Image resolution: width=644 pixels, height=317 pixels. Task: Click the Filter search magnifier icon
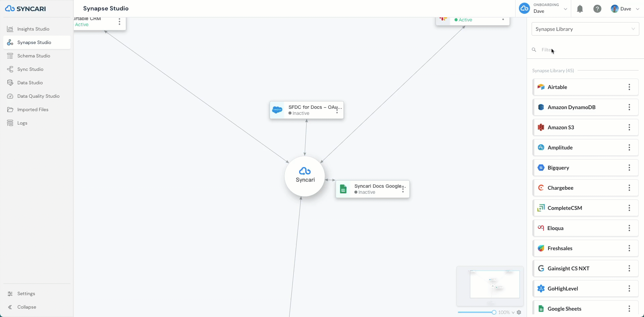(534, 50)
